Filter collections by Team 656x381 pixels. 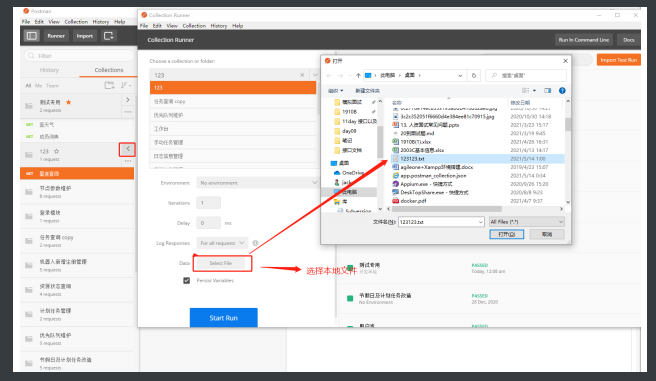[x=52, y=85]
